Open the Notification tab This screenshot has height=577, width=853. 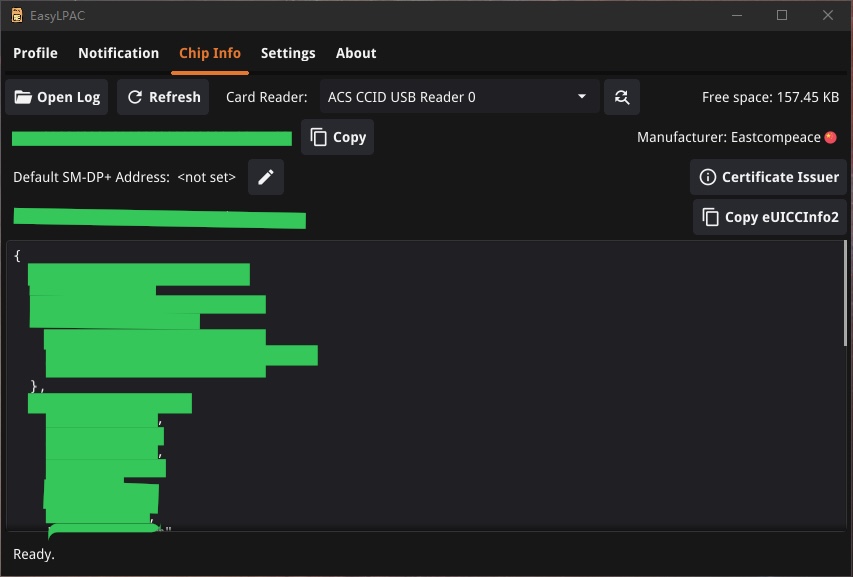click(118, 53)
